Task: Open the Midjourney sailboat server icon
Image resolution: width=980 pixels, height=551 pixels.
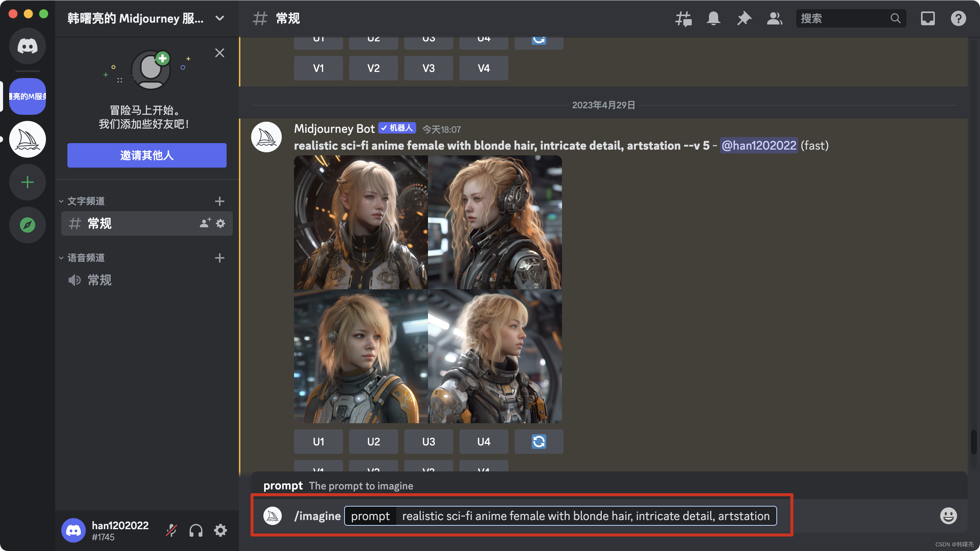Action: [28, 139]
